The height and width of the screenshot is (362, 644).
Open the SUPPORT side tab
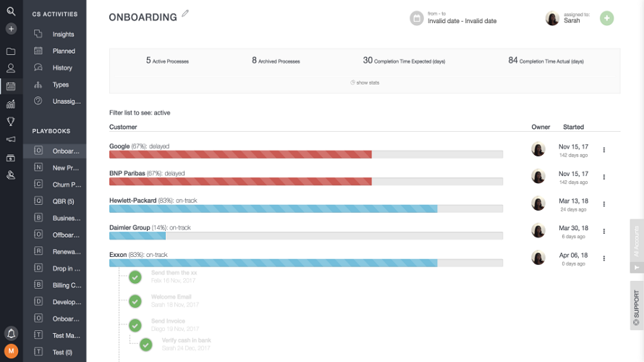637,306
